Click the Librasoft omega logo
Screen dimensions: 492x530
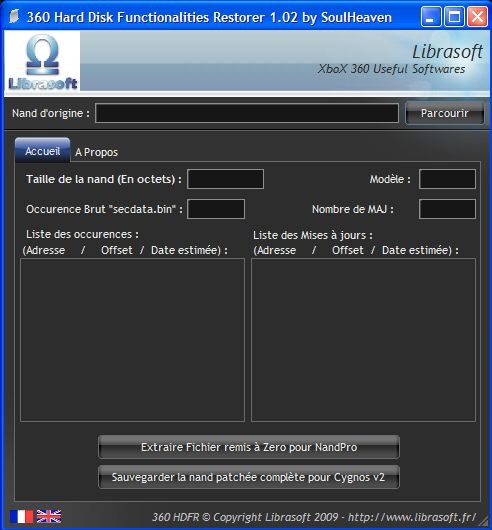[43, 61]
